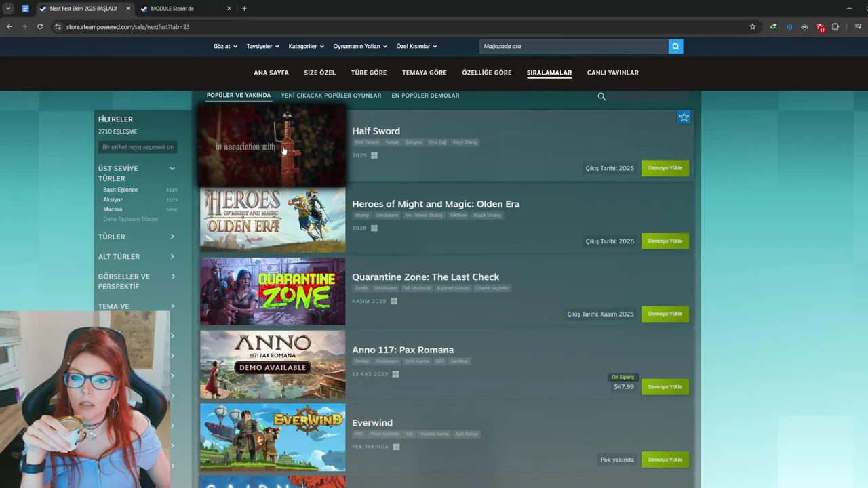Click Demoyu Yükle for Quarantine Zone
868x488 pixels.
click(x=665, y=314)
